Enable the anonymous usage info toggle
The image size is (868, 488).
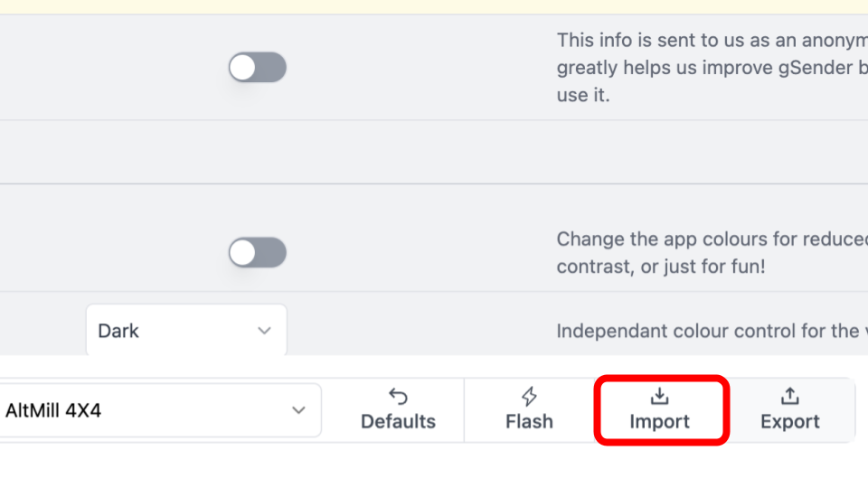pos(258,68)
